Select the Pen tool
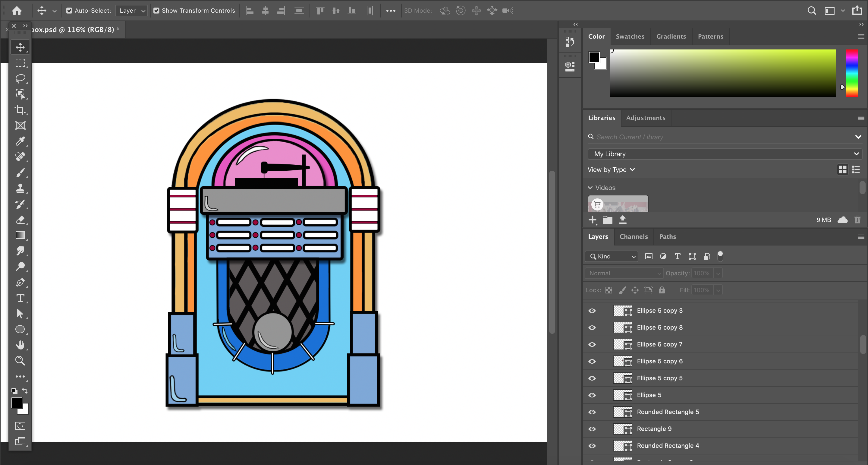 pyautogui.click(x=20, y=283)
